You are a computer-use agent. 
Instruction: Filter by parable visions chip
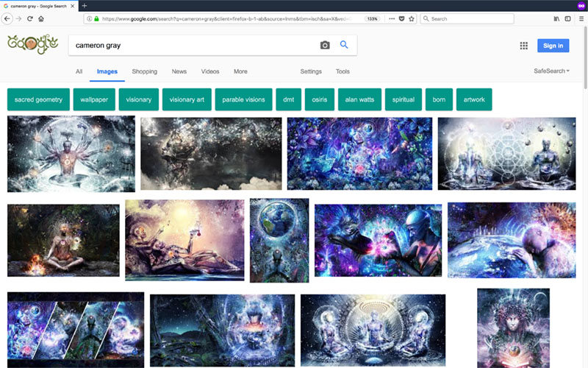[243, 99]
